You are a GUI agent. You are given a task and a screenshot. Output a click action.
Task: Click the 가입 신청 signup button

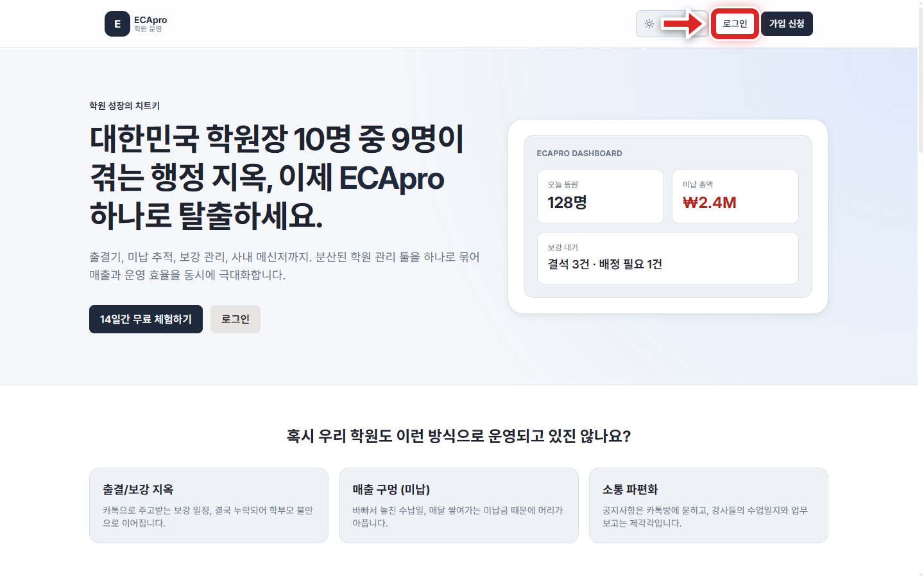coord(787,24)
